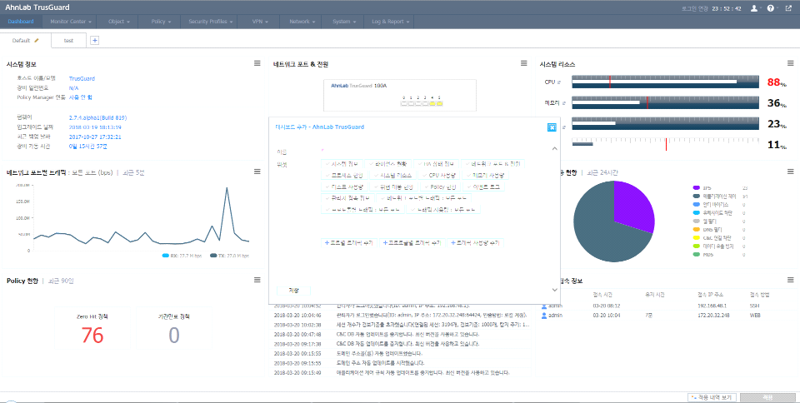Screen dimensions: 800x403
Task: Toggle the 라이선스 현황 widget checkbox
Action: (371, 164)
